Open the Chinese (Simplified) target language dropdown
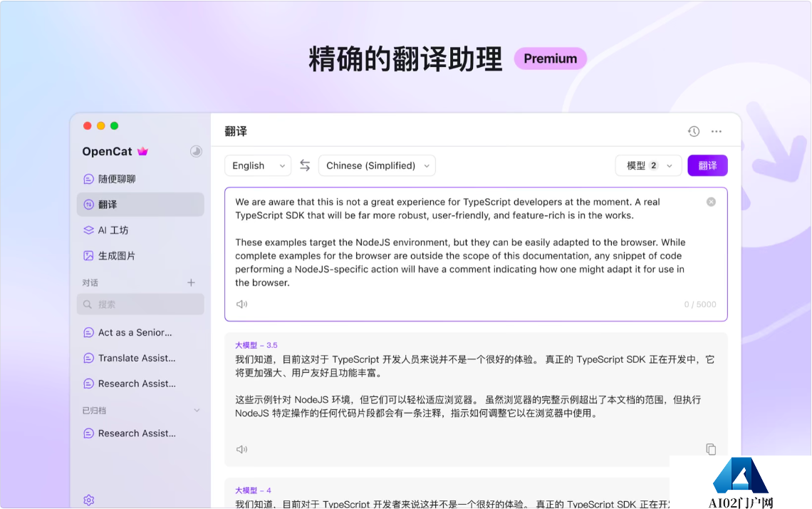This screenshot has width=812, height=509. pyautogui.click(x=377, y=166)
